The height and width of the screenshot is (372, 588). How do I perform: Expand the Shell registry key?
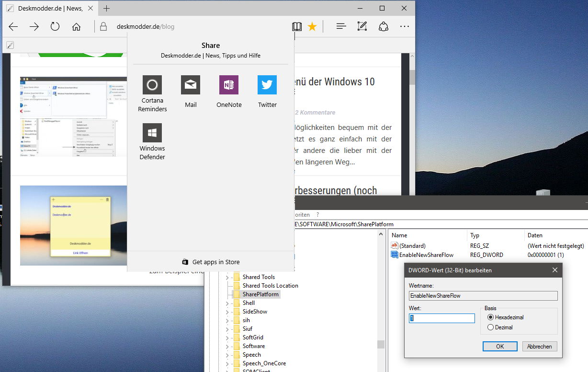227,303
